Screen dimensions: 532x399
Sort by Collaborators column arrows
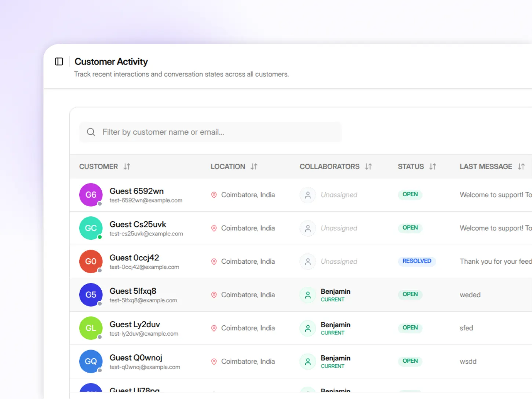[368, 166]
